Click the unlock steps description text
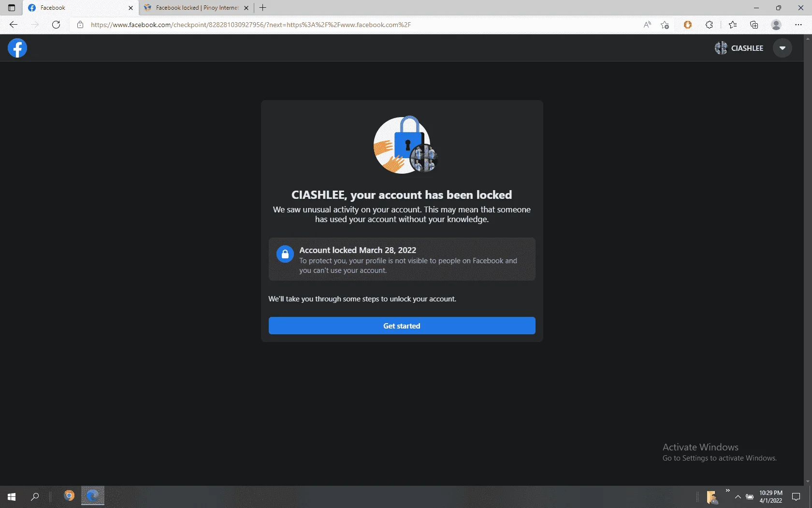The height and width of the screenshot is (508, 812). [x=362, y=299]
